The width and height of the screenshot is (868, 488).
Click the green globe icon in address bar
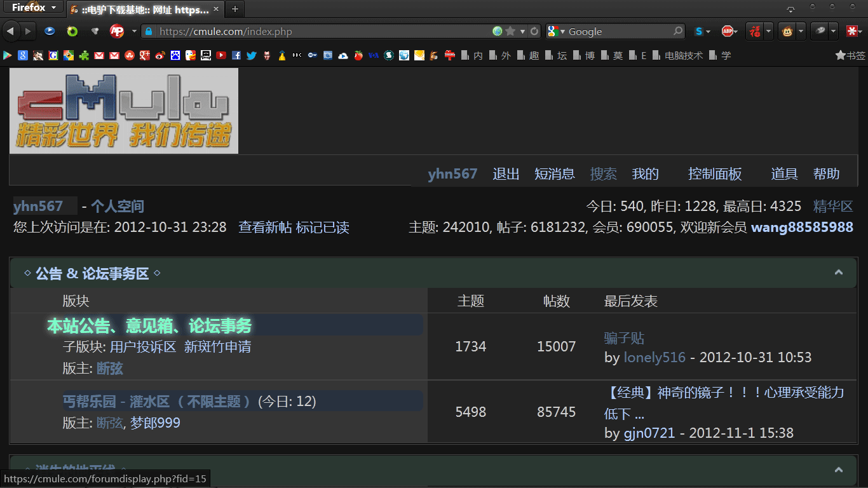click(498, 31)
